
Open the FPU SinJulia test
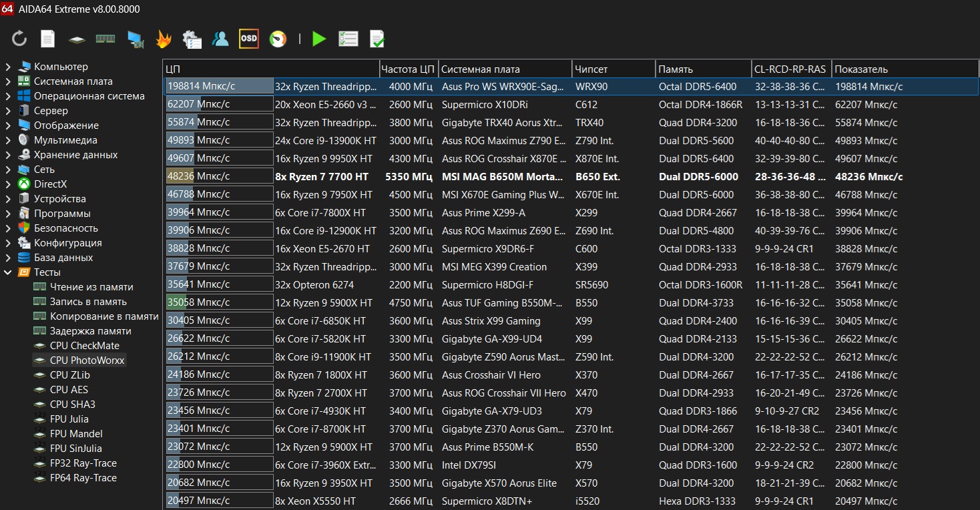pyautogui.click(x=76, y=449)
